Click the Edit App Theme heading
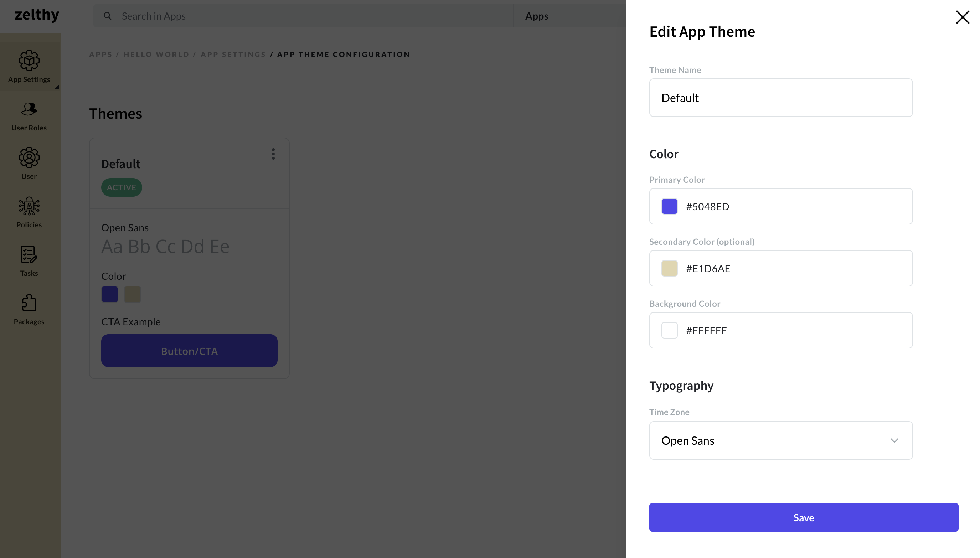980x558 pixels. (702, 31)
